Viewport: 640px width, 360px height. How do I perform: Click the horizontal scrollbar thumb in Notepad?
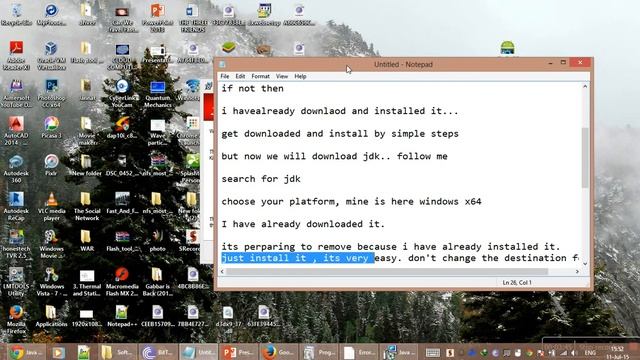[x=387, y=271]
